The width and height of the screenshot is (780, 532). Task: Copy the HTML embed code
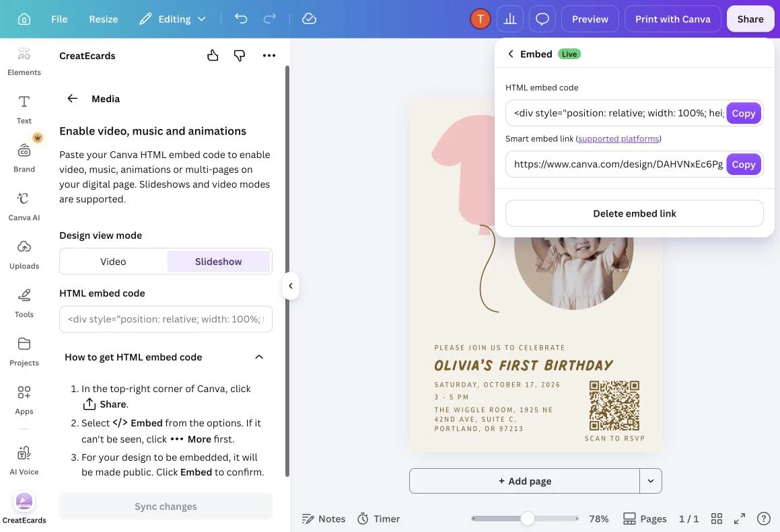tap(743, 114)
